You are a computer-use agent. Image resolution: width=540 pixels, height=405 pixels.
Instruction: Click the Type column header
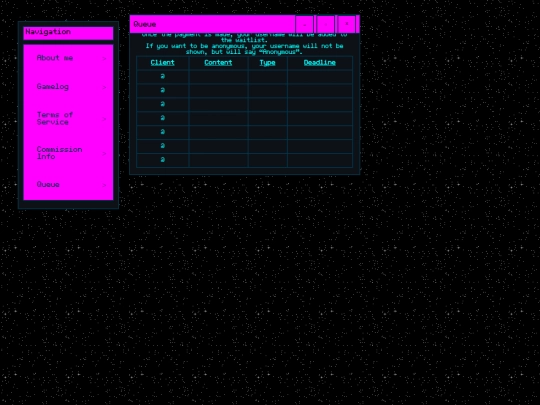(267, 63)
